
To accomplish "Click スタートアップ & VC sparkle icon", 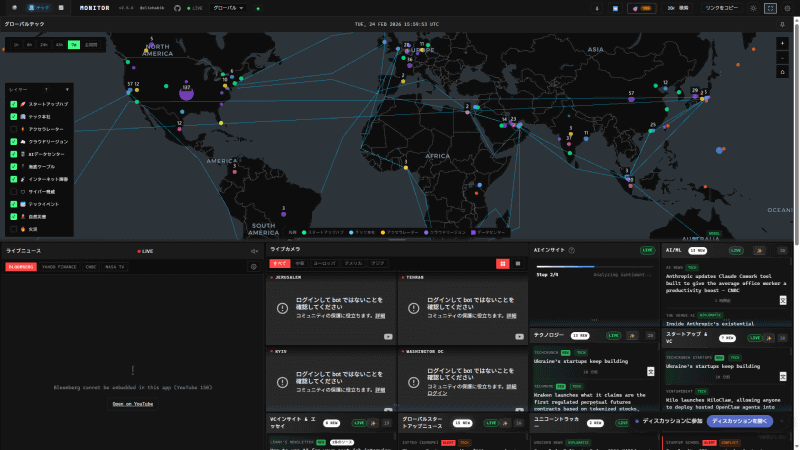I will pyautogui.click(x=769, y=338).
